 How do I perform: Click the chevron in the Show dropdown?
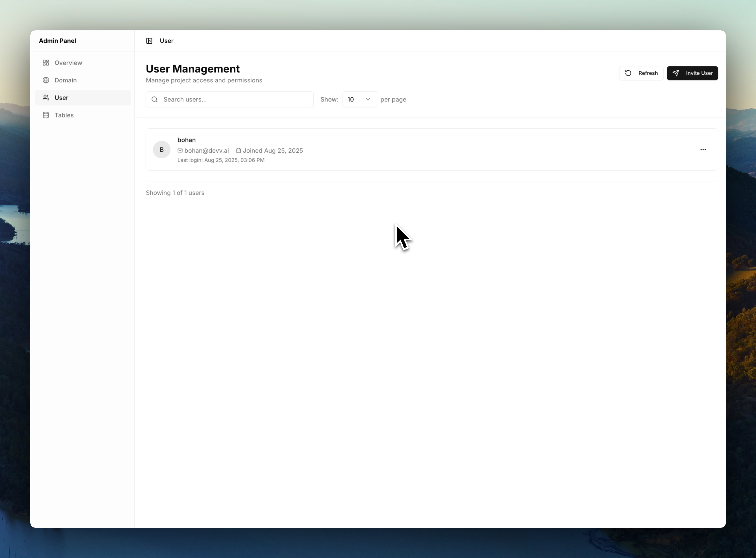(368, 99)
